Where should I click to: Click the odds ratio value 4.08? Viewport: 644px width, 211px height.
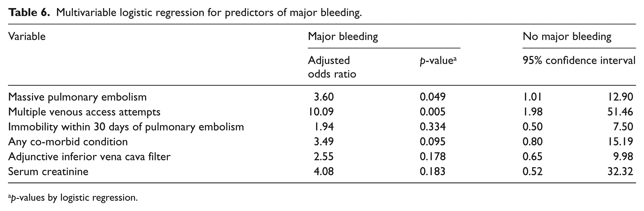click(324, 172)
